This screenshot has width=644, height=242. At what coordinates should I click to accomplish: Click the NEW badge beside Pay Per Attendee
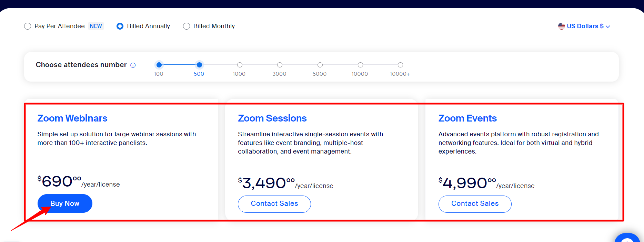click(x=96, y=26)
